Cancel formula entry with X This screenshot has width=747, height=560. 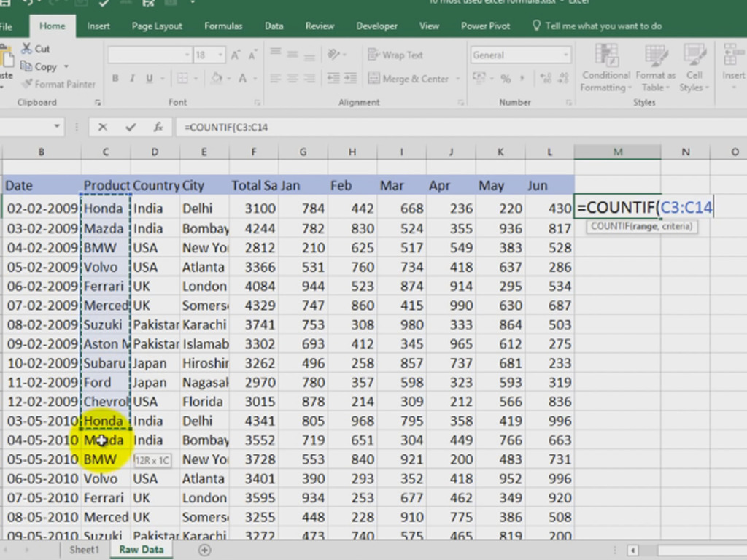pyautogui.click(x=102, y=127)
